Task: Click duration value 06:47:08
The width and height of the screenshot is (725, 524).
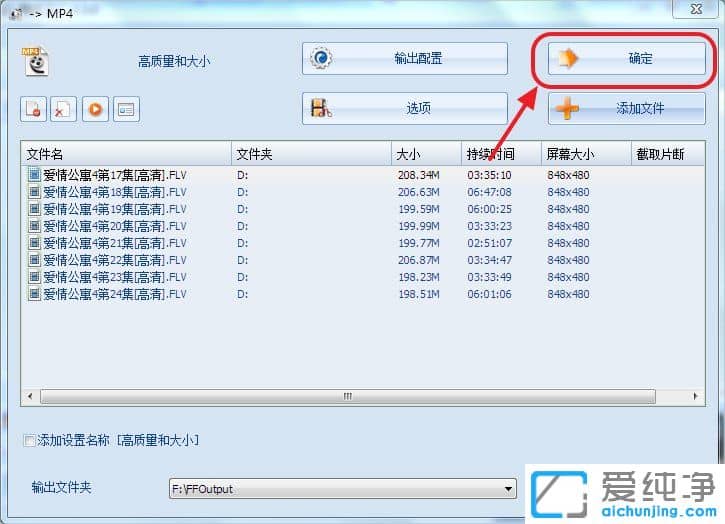Action: point(489,192)
